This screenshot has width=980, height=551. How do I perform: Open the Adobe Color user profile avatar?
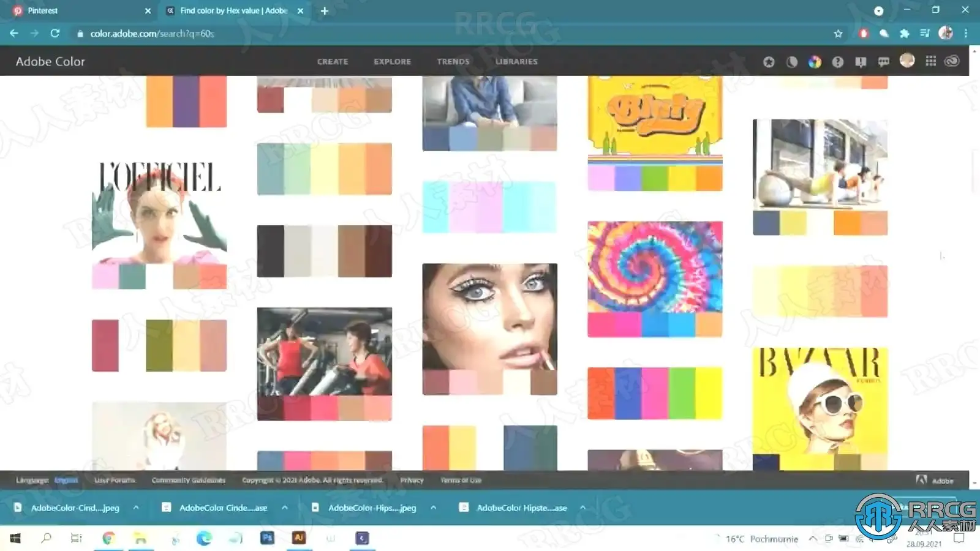(907, 60)
